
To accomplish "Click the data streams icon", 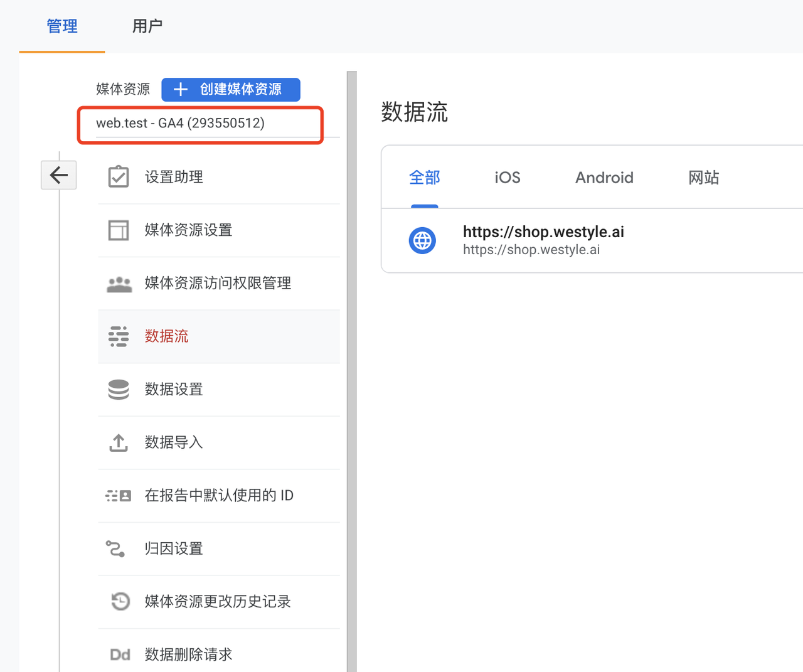I will point(119,336).
